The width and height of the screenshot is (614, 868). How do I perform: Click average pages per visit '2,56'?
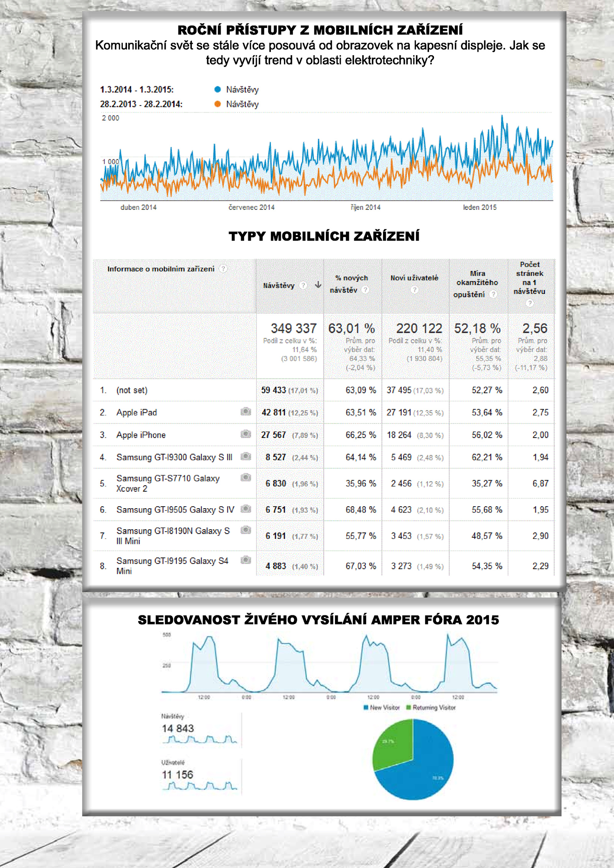coord(535,328)
